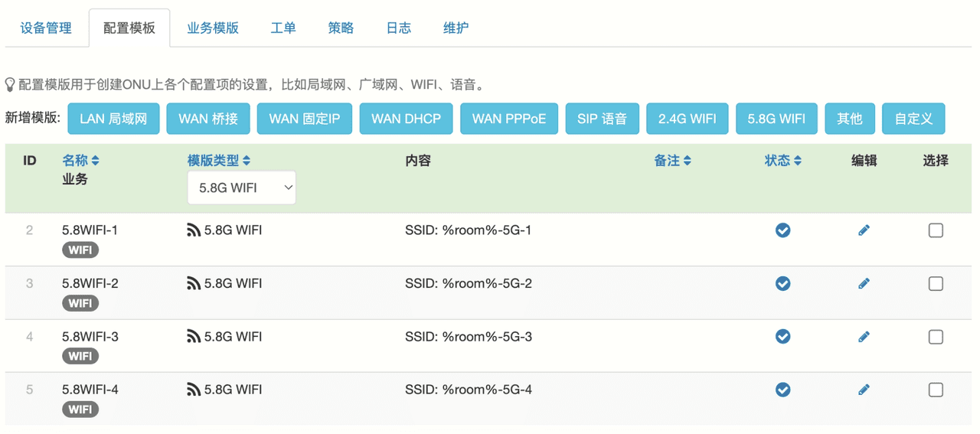The image size is (980, 434).
Task: Sort the list by 备注 column
Action: (672, 161)
